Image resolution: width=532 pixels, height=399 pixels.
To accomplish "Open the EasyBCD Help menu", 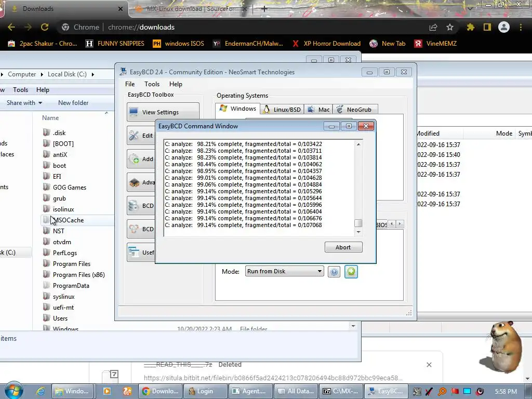I will [x=176, y=84].
